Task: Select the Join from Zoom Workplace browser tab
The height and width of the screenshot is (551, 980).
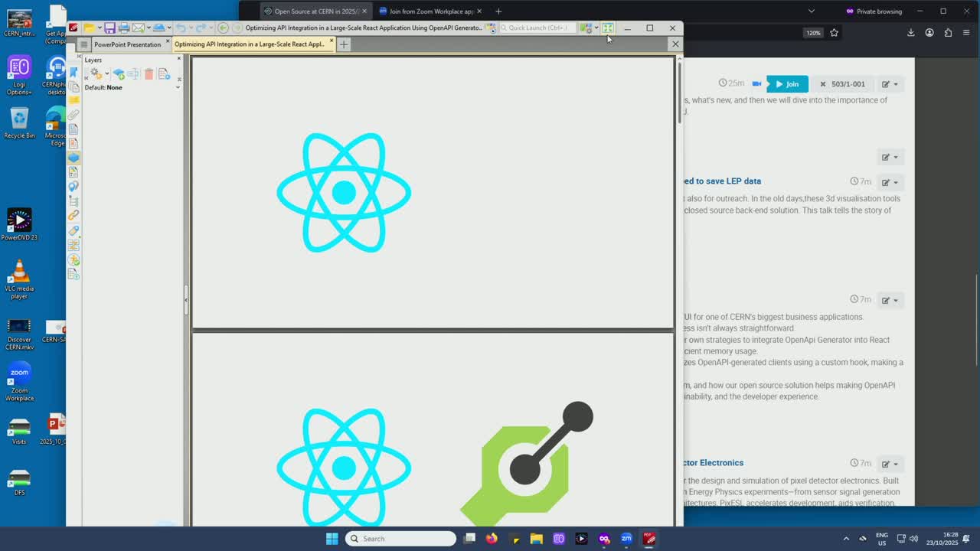Action: [x=431, y=11]
